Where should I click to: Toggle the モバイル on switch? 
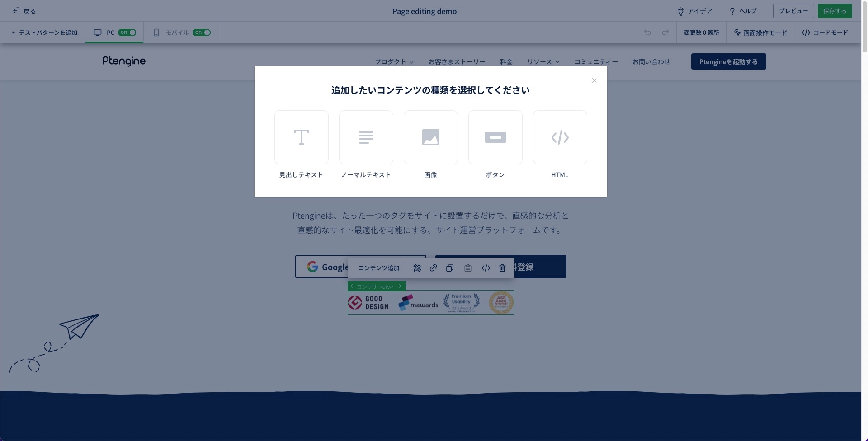(202, 33)
